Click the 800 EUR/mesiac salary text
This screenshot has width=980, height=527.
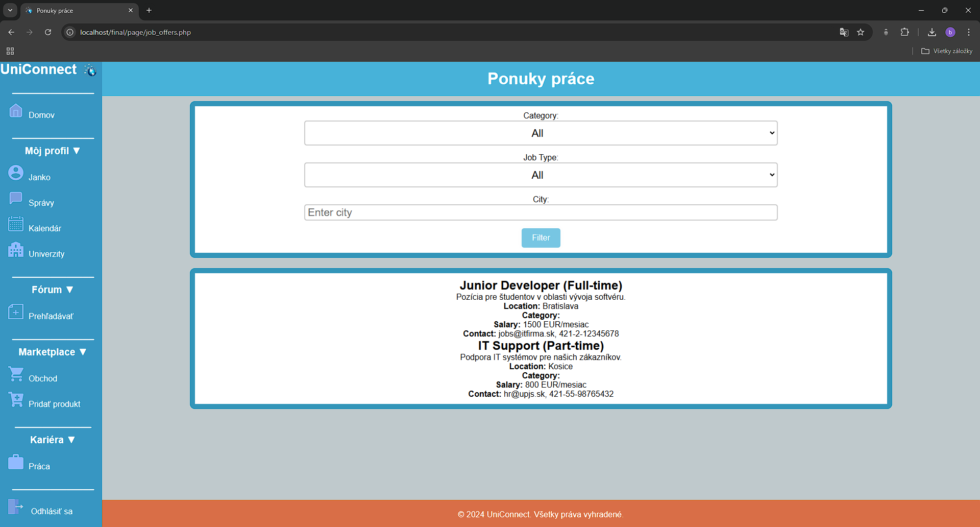(x=556, y=385)
